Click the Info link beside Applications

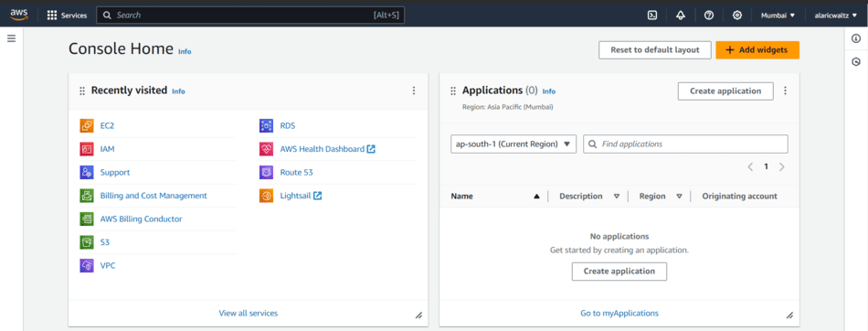point(548,91)
